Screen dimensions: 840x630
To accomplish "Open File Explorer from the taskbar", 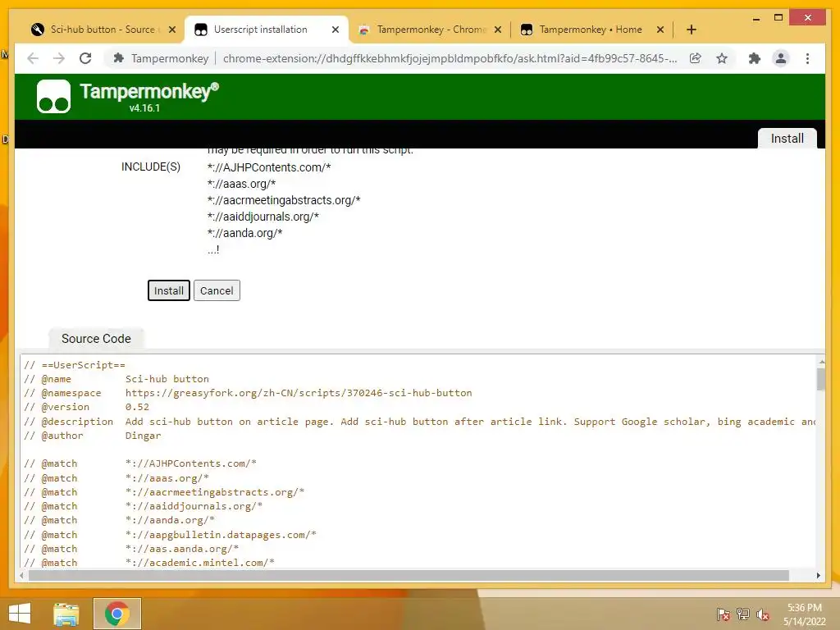I will click(x=66, y=614).
